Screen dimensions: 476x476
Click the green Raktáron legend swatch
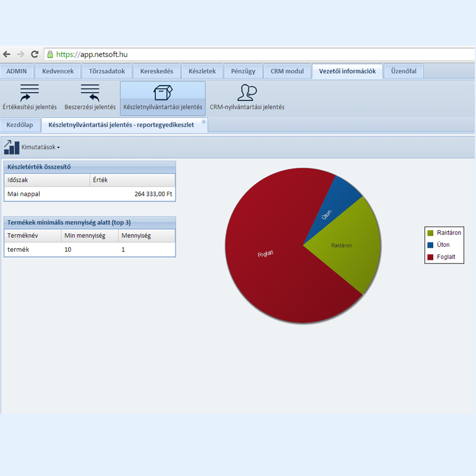[430, 233]
